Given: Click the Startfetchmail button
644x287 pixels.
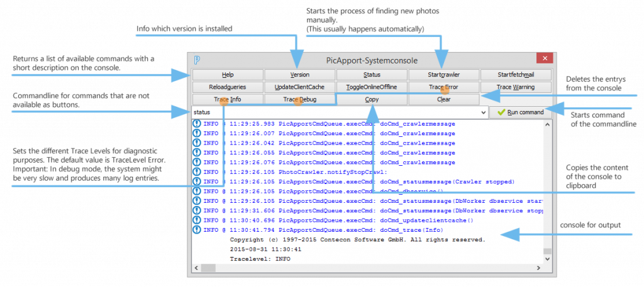Looking at the screenshot, I should tap(516, 75).
